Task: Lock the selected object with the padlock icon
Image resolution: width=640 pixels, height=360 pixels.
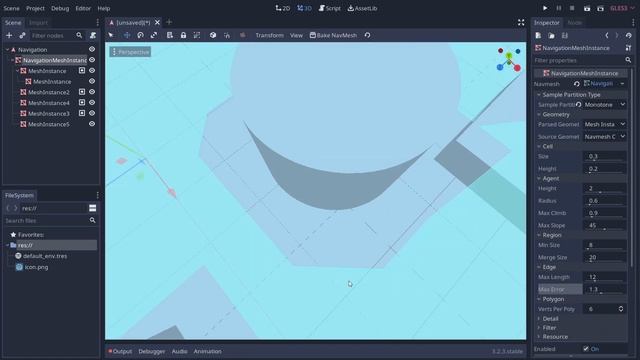Action: pyautogui.click(x=183, y=36)
